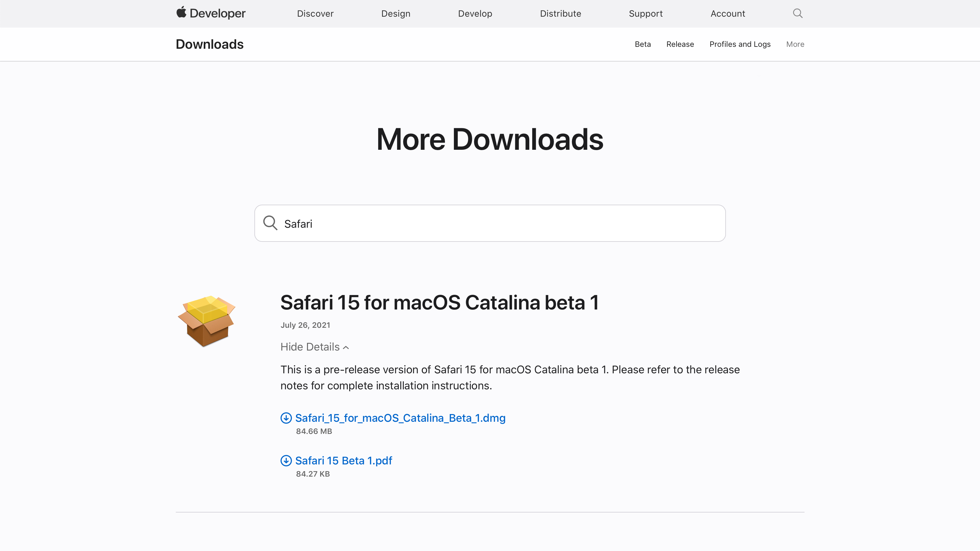Screen dimensions: 980x551
Task: Open Profiles and Logs section
Action: tap(740, 44)
